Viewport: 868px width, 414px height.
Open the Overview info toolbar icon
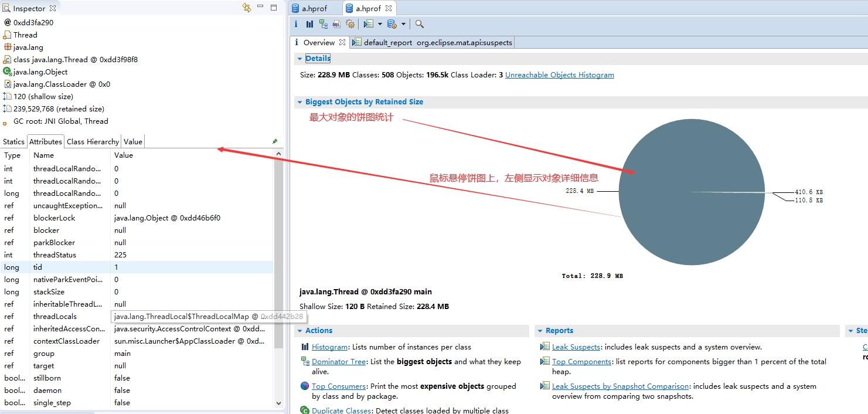pyautogui.click(x=296, y=24)
